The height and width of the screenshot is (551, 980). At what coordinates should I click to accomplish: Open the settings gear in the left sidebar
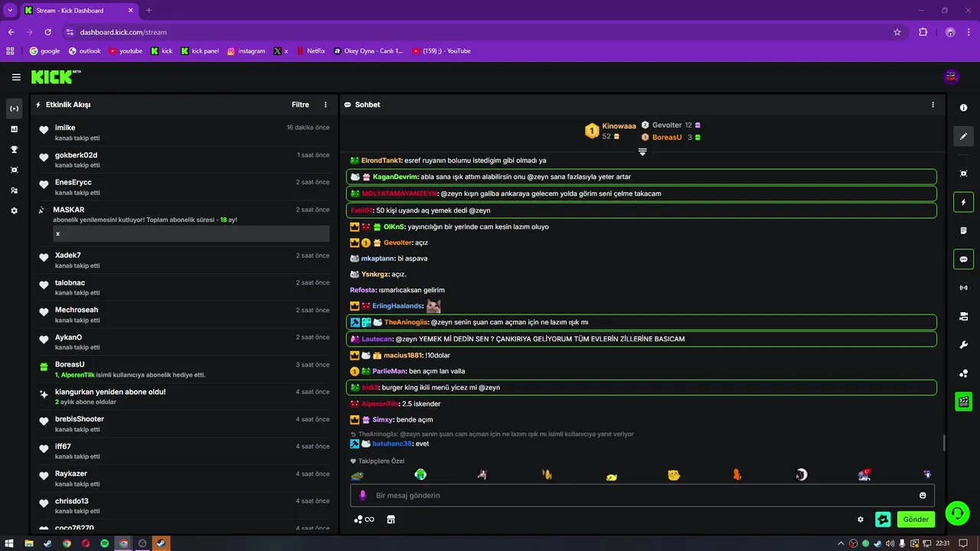click(x=14, y=210)
